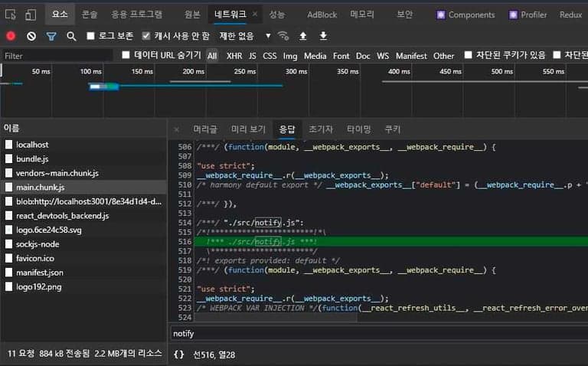The image size is (588, 366).
Task: Open network conditions Wi-Fi icon
Action: click(x=283, y=36)
